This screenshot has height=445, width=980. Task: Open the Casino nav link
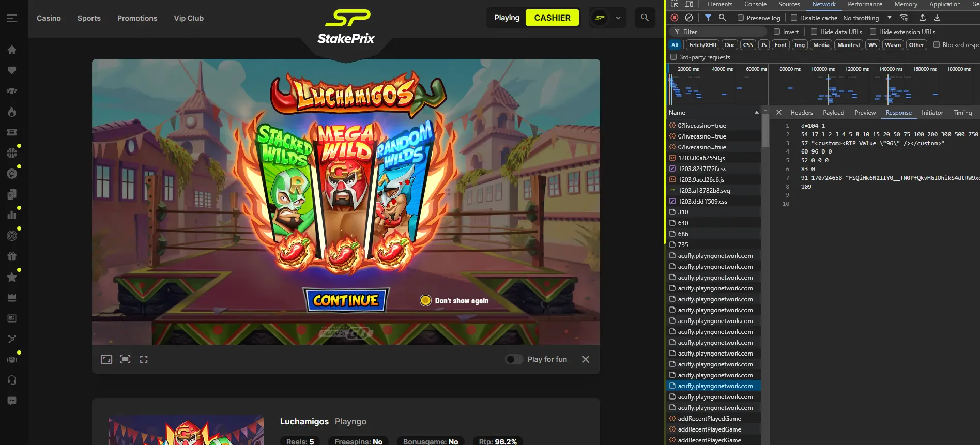pyautogui.click(x=49, y=18)
